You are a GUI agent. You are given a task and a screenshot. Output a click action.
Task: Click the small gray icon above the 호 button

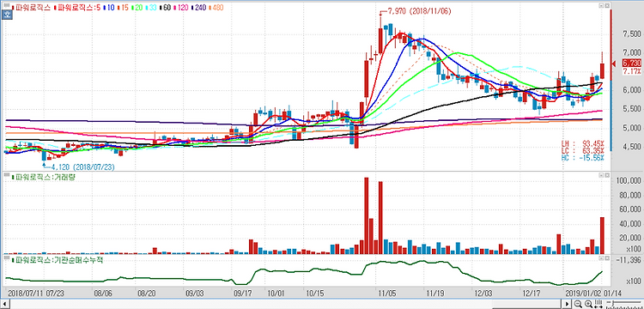7,5
